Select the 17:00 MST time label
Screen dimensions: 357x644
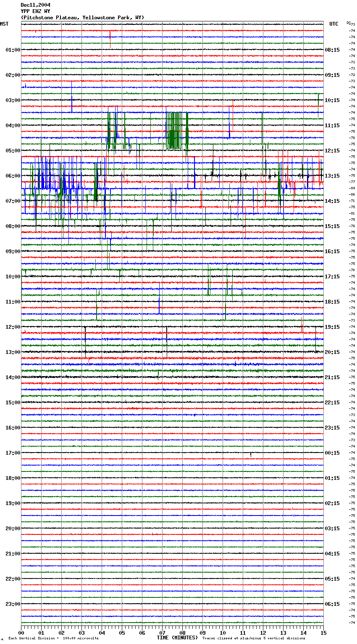(x=13, y=453)
